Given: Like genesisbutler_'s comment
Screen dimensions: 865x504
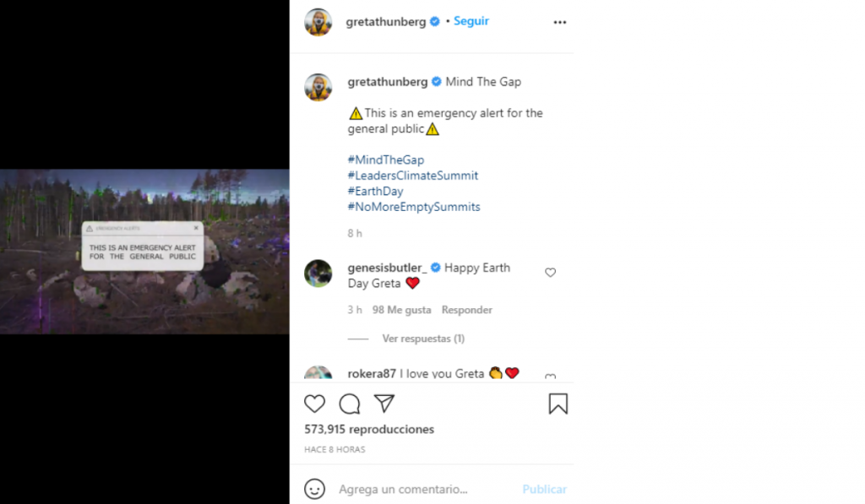Looking at the screenshot, I should [x=550, y=273].
